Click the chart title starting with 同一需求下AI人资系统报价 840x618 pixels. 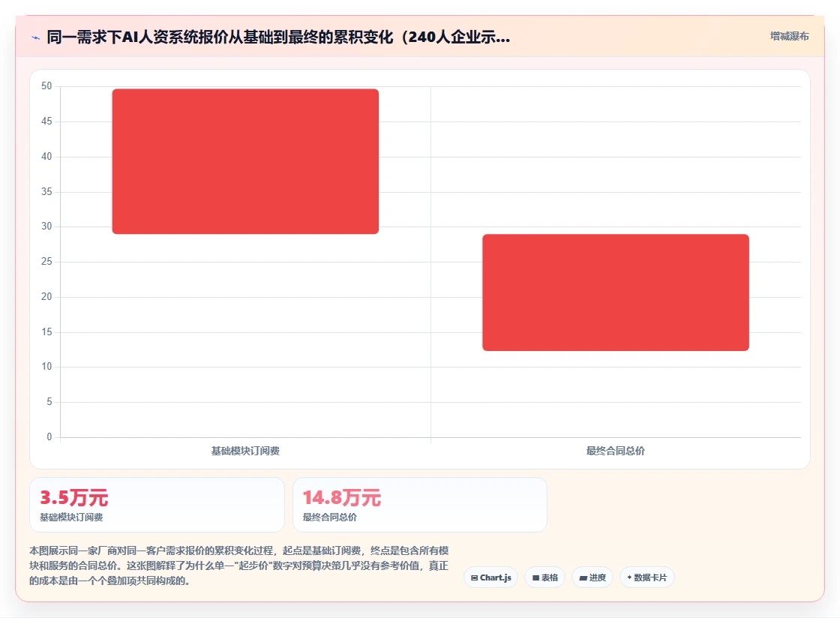pos(278,37)
